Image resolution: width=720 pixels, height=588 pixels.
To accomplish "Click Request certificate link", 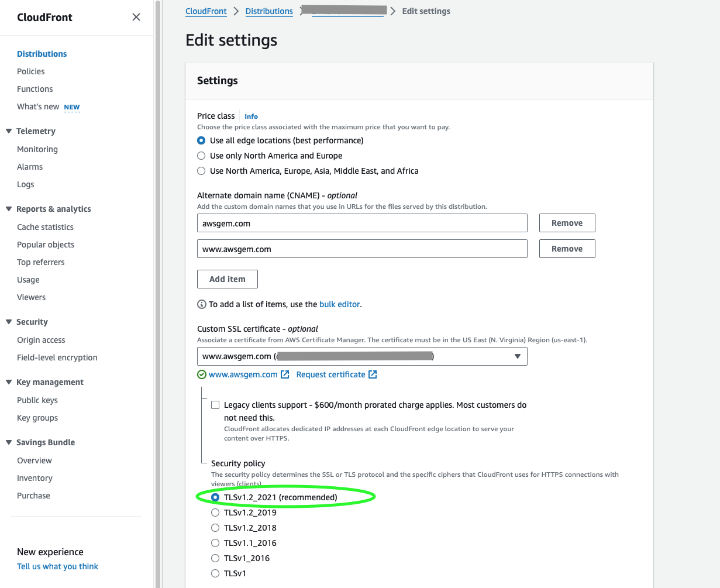I will click(331, 374).
